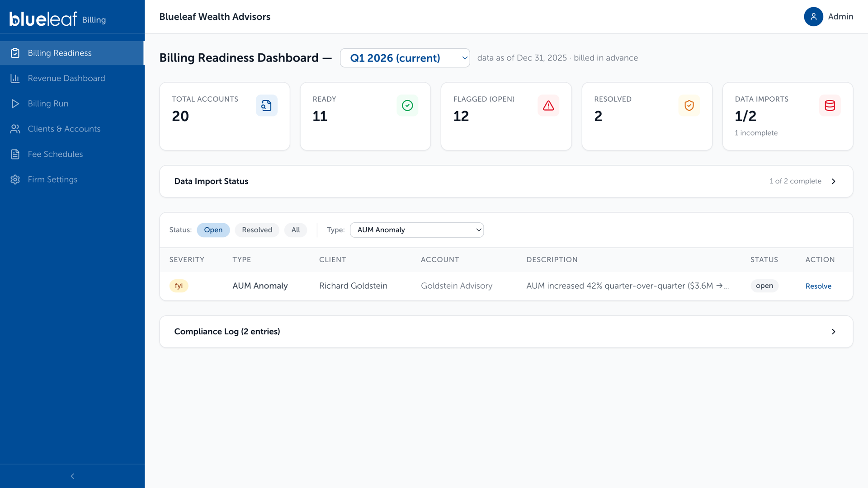Click the data as of Dec 31 note
Viewport: 868px width, 488px height.
pyautogui.click(x=557, y=58)
